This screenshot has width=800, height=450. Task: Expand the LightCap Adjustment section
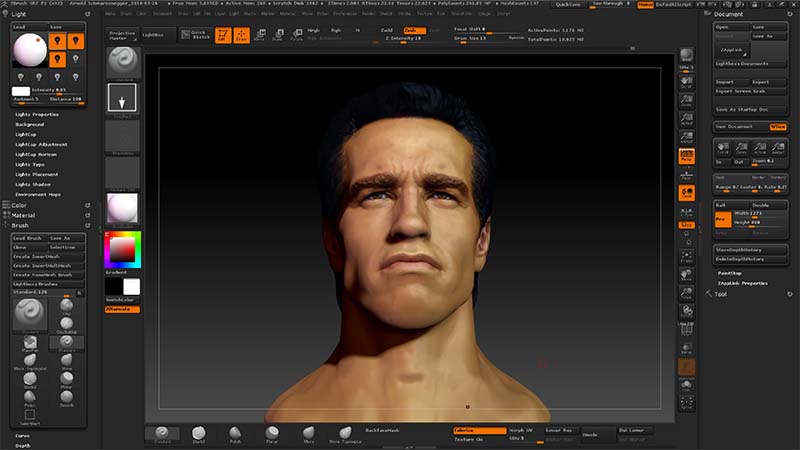point(41,144)
